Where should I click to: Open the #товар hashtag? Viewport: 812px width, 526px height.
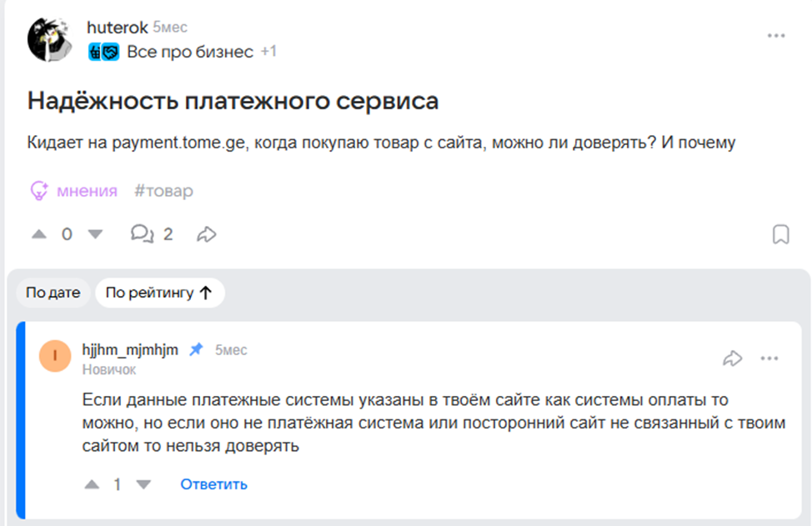[163, 191]
